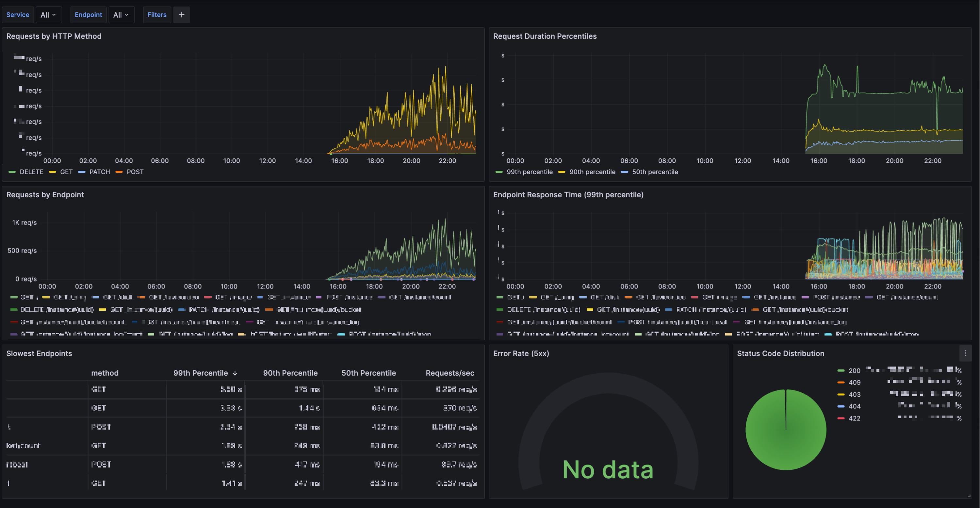
Task: Click the green 200 status color swatch
Action: point(841,371)
